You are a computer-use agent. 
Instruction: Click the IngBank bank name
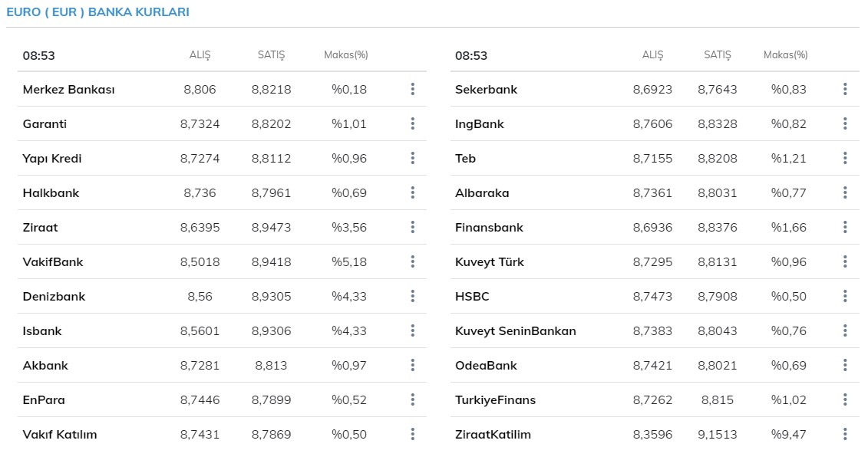coord(480,124)
